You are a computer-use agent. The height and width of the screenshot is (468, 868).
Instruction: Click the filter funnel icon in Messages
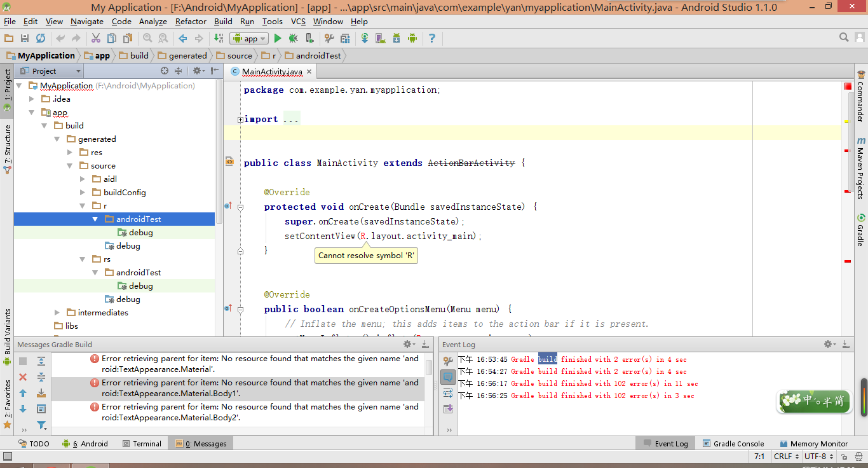(41, 425)
